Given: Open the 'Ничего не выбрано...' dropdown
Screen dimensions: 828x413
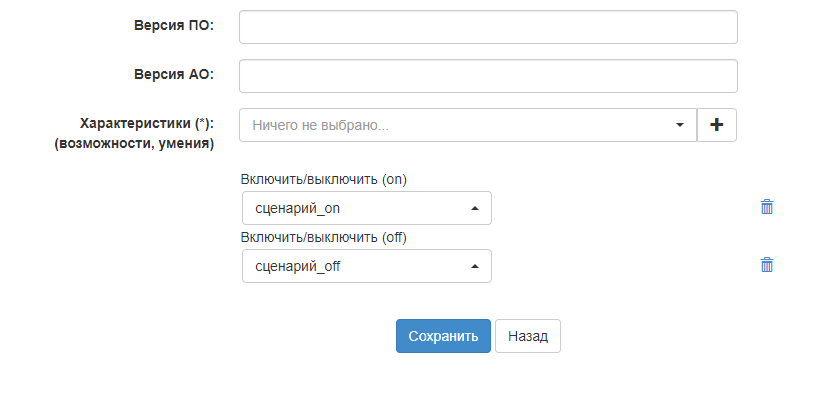Looking at the screenshot, I should pos(460,125).
